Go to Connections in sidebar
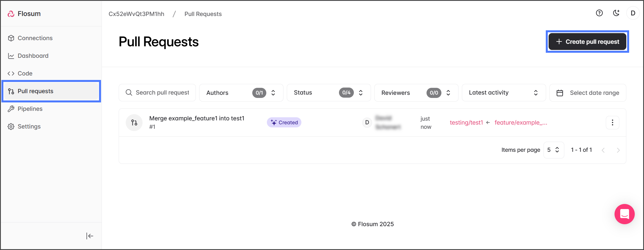 [35, 38]
